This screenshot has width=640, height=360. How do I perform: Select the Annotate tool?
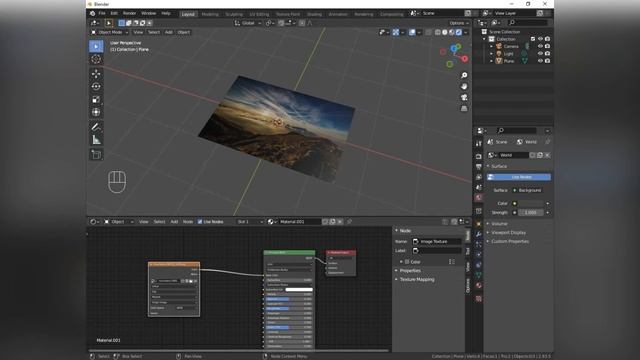click(96, 127)
